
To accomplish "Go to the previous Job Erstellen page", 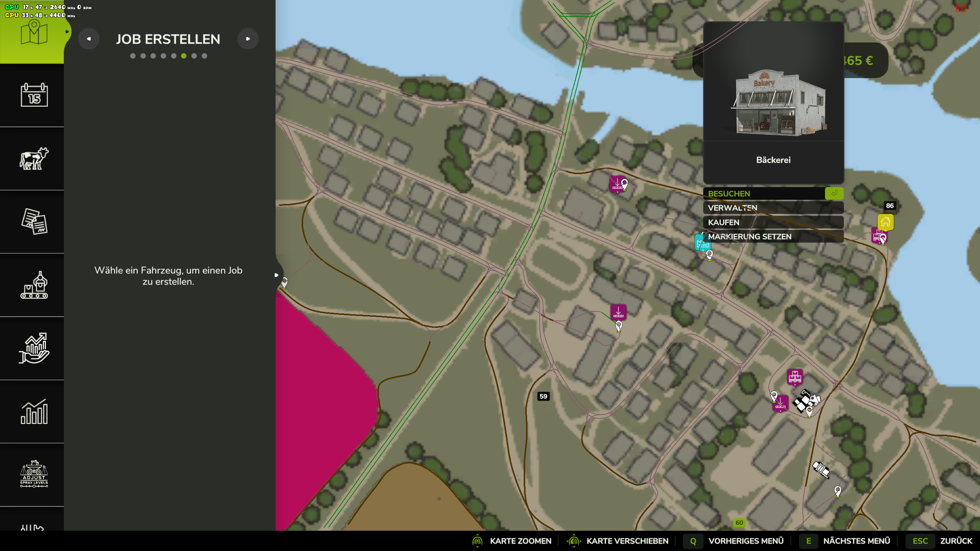I will tap(89, 39).
